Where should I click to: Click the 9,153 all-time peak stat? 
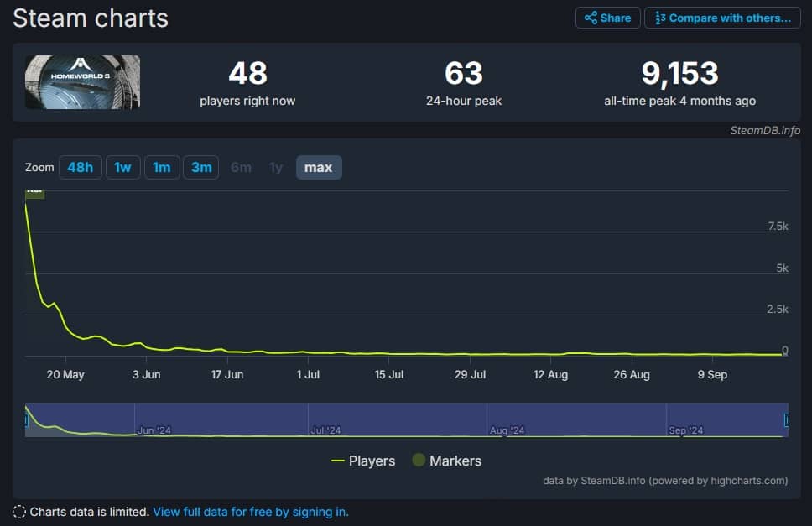click(680, 83)
